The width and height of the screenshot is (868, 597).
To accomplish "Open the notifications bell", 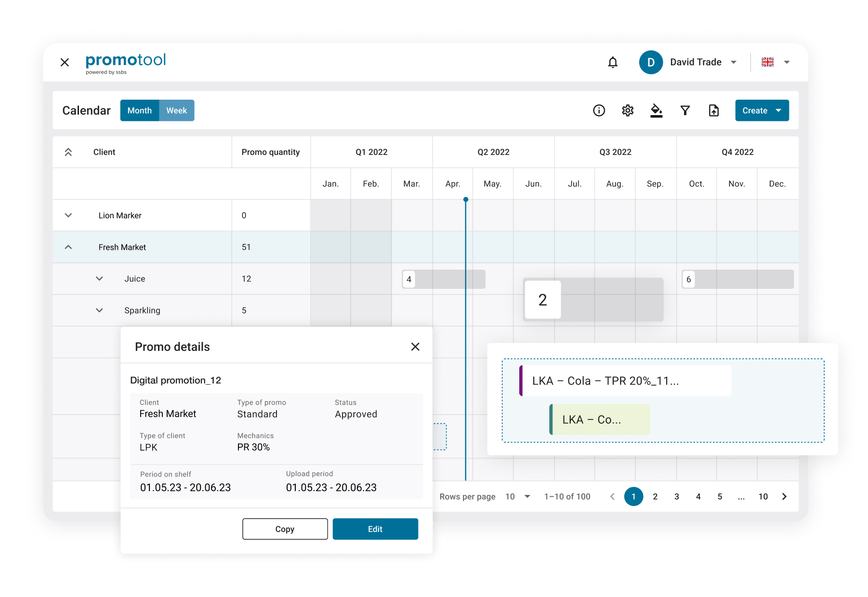I will pos(612,63).
